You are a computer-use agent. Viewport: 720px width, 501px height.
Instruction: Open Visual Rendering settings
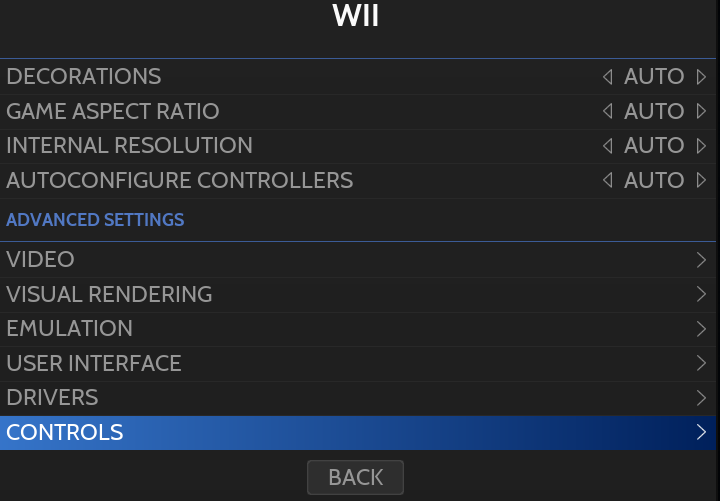pyautogui.click(x=109, y=295)
